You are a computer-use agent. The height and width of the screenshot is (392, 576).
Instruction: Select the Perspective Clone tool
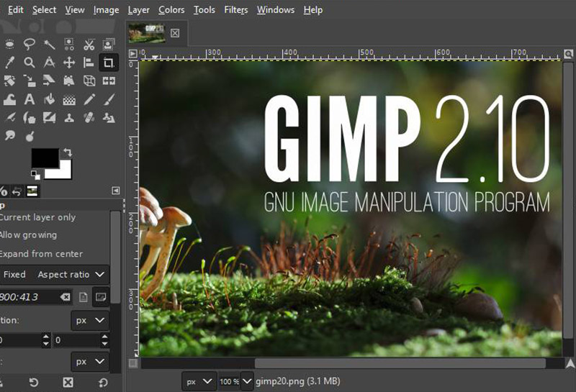pyautogui.click(x=109, y=118)
